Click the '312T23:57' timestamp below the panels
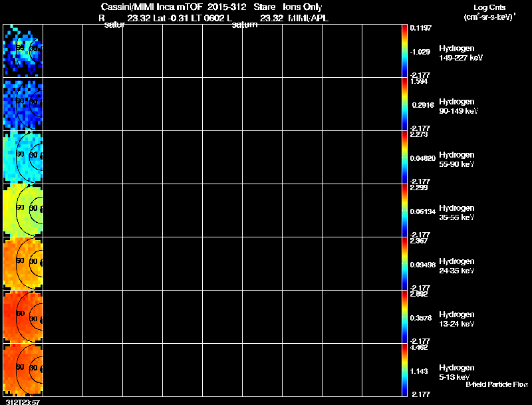532x405 pixels. click(23, 402)
